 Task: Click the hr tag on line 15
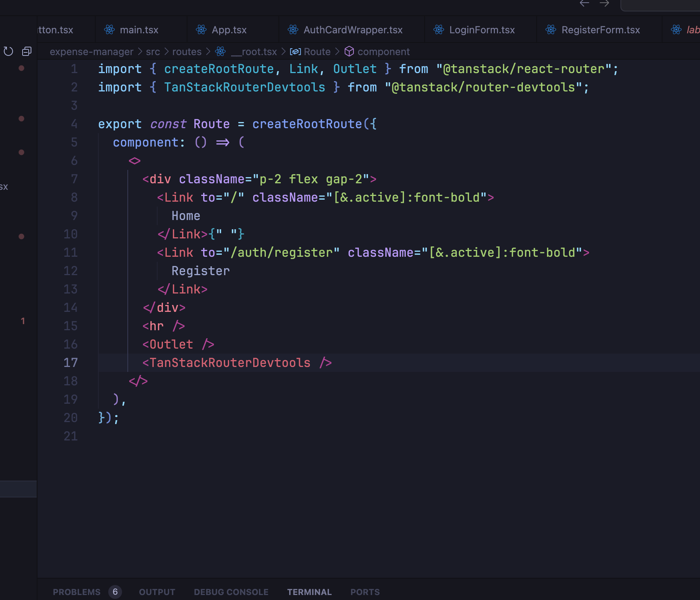coord(164,326)
